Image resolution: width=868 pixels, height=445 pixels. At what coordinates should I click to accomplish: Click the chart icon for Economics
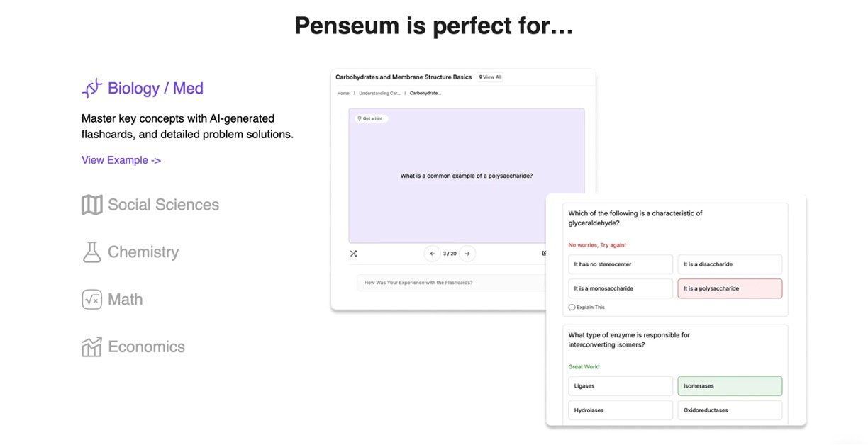(92, 347)
